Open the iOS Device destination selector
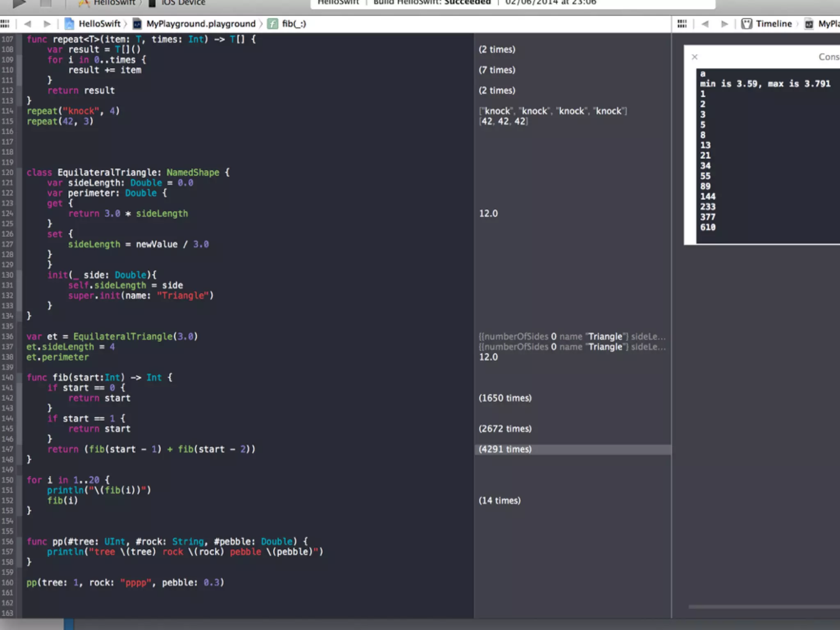 pos(183,3)
